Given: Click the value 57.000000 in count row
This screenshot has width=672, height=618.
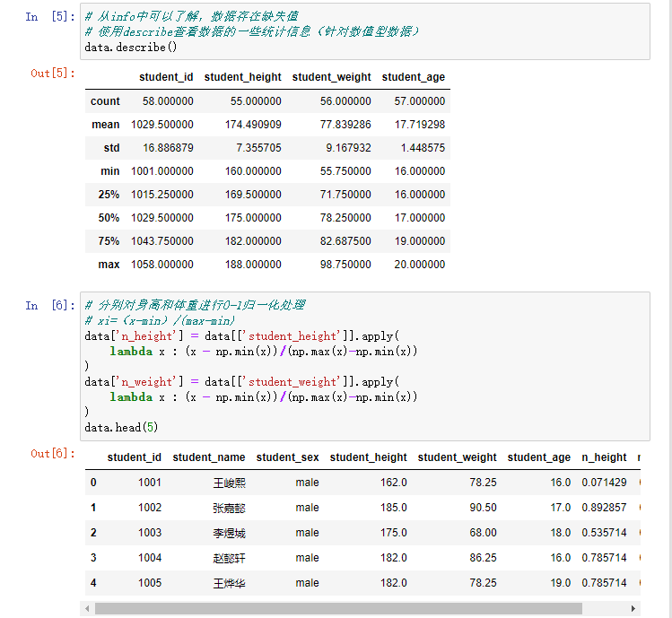Looking at the screenshot, I should 420,101.
